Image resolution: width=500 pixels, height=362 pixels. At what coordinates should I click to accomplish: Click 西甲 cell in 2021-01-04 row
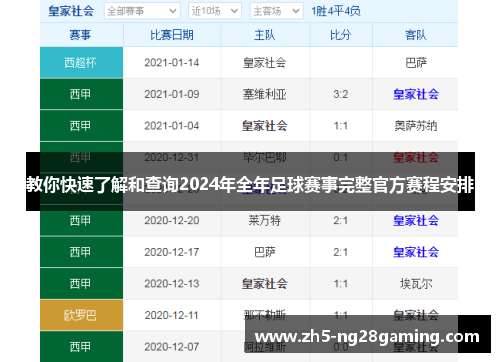click(81, 126)
